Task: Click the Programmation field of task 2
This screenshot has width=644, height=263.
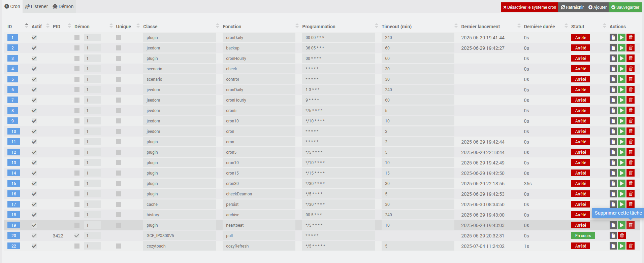Action: 338,48
